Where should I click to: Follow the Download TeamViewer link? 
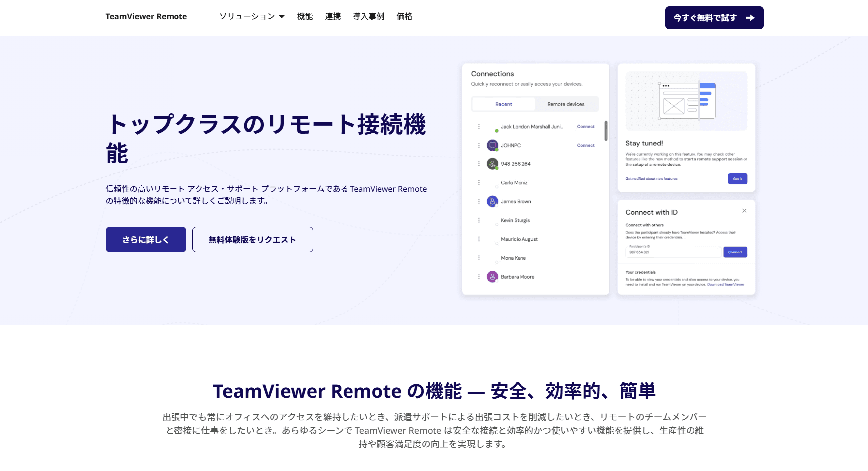tap(726, 285)
